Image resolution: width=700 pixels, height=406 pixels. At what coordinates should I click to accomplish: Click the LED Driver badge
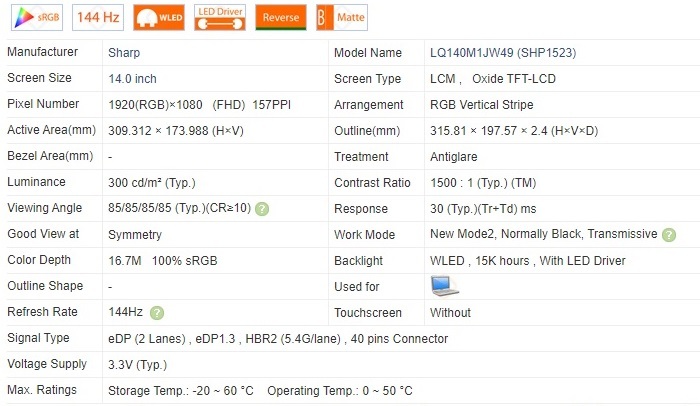[220, 17]
